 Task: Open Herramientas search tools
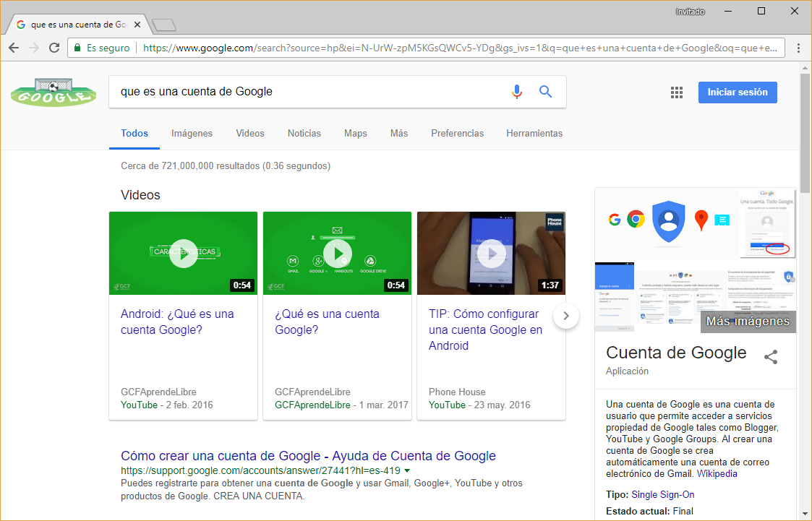[534, 134]
